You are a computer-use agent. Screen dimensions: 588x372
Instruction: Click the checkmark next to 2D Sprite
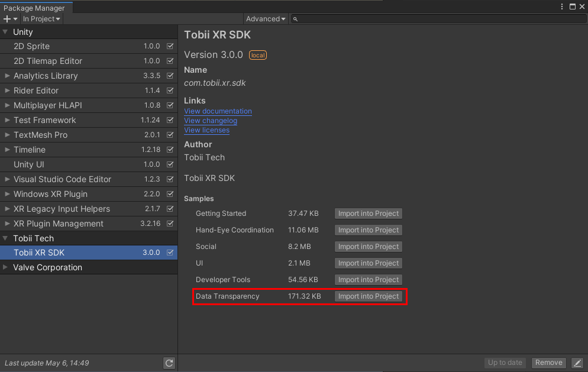tap(170, 46)
